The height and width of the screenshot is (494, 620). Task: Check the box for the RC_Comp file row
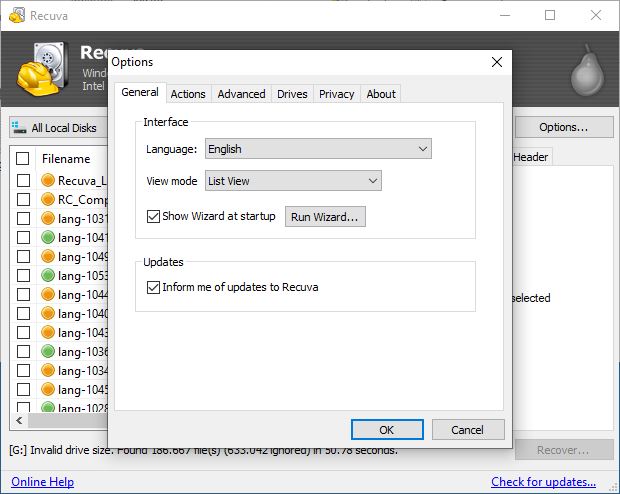(23, 199)
